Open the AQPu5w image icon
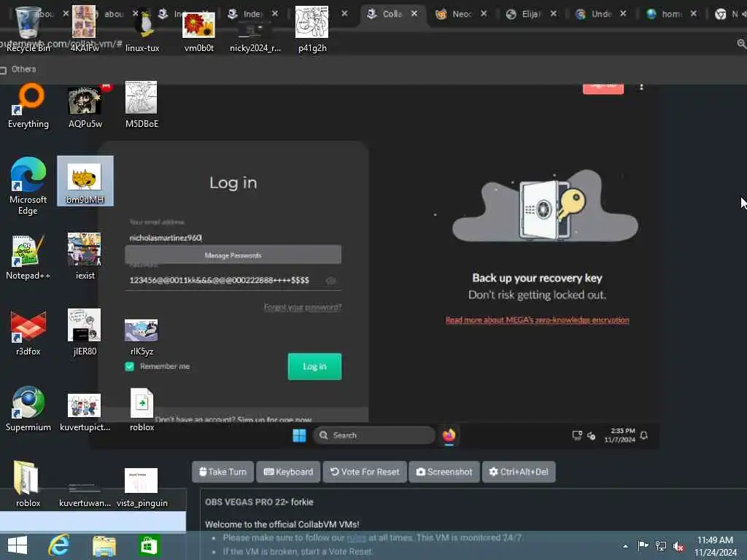 tap(85, 106)
